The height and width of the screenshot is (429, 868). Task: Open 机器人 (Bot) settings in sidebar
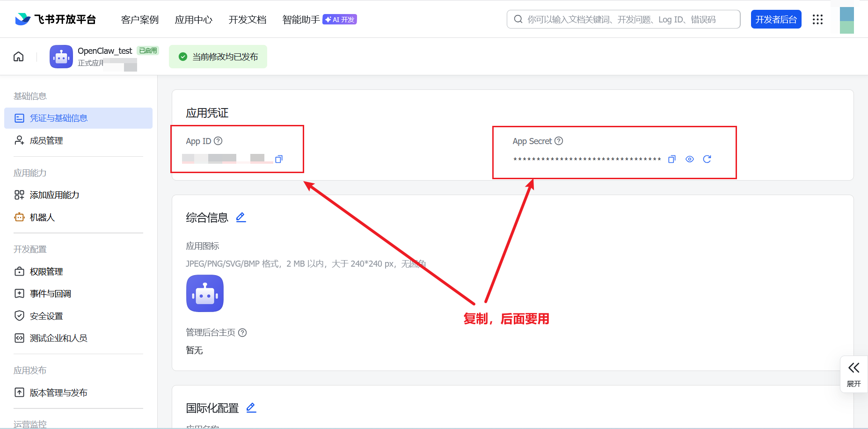pos(42,217)
